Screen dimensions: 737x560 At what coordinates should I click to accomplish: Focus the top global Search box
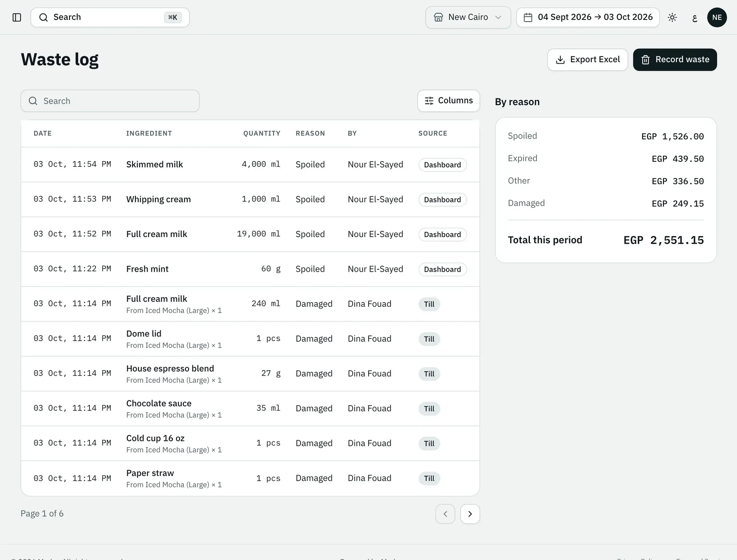click(x=110, y=17)
